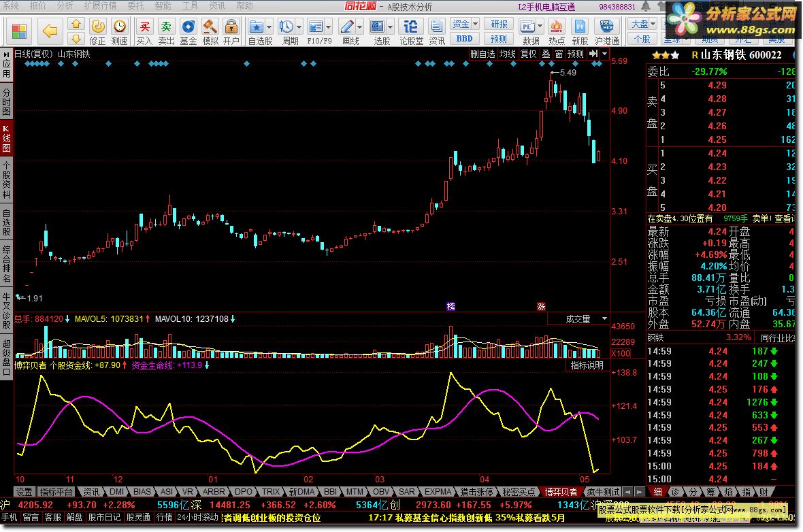This screenshot has width=803, height=532.
Task: Open the 系统 system menu
Action: [12, 5]
